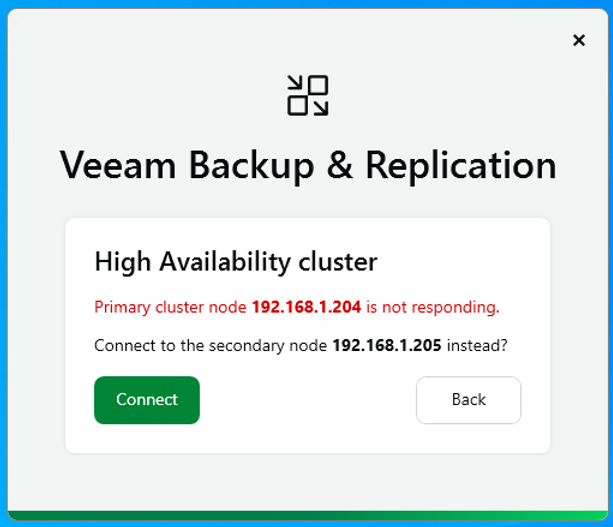Connect to the secondary node
This screenshot has width=613, height=527.
click(147, 400)
